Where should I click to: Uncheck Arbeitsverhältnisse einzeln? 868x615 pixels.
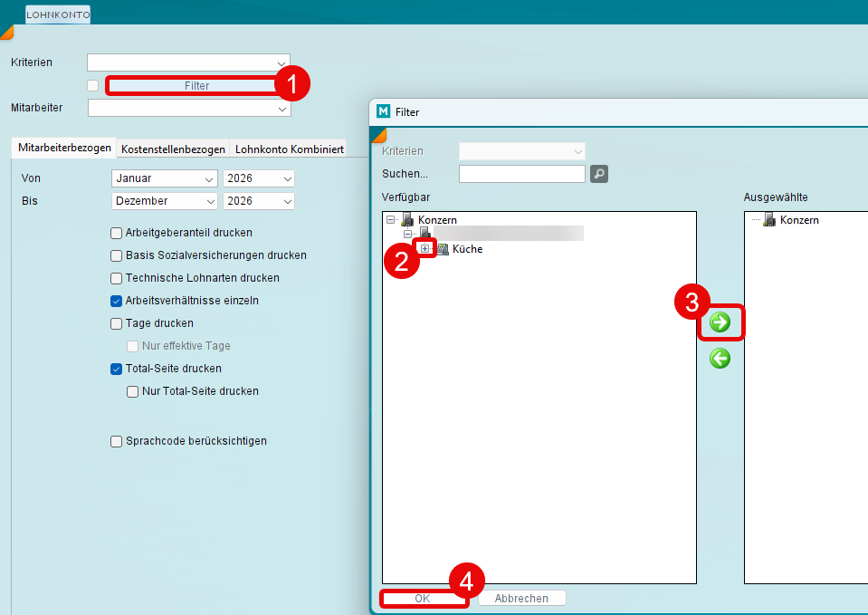[x=116, y=301]
